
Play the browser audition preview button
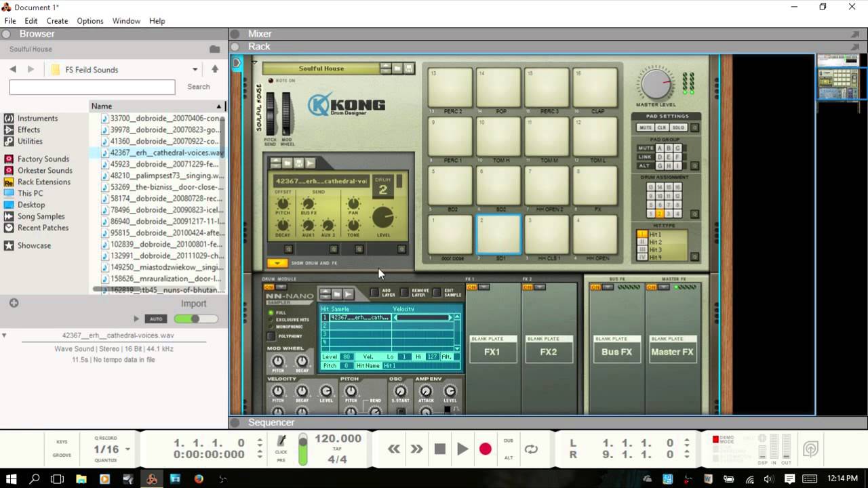136,319
